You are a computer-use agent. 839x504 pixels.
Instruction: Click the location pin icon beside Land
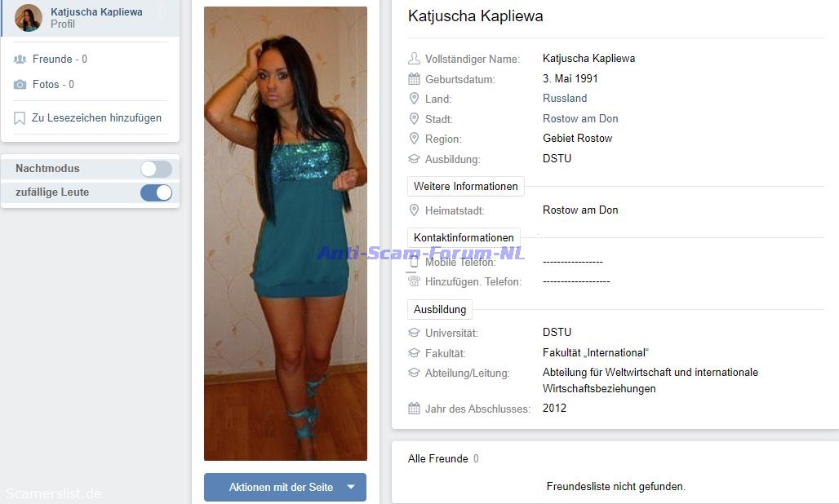click(414, 99)
